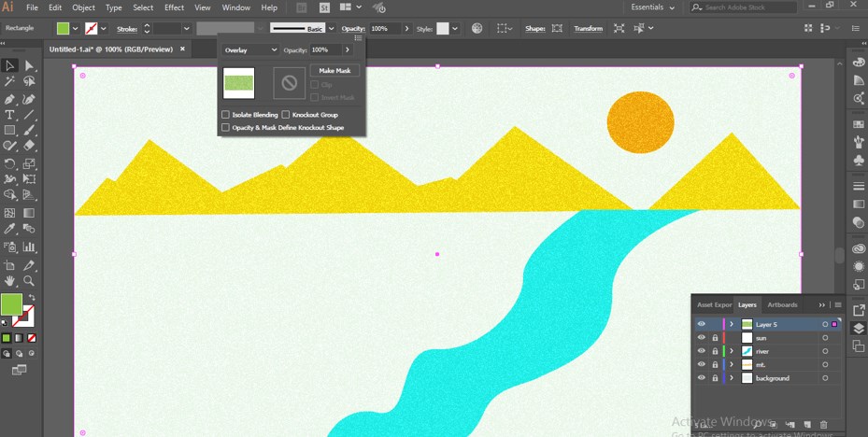Viewport: 868px width, 437px height.
Task: Choose the Lasso tool
Action: click(x=29, y=82)
